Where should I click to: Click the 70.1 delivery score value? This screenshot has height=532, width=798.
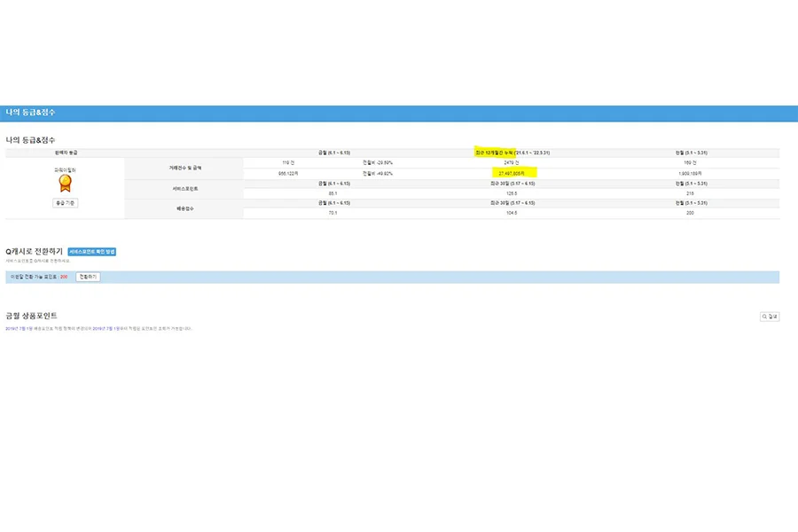(332, 213)
